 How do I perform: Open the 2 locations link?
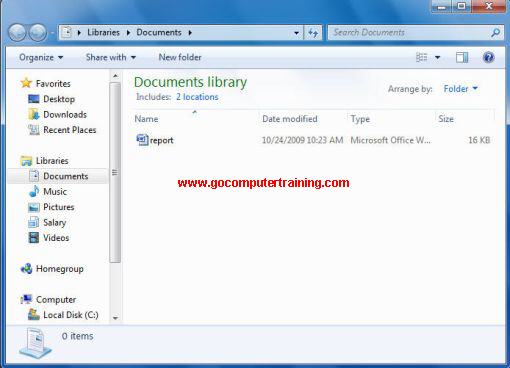197,97
